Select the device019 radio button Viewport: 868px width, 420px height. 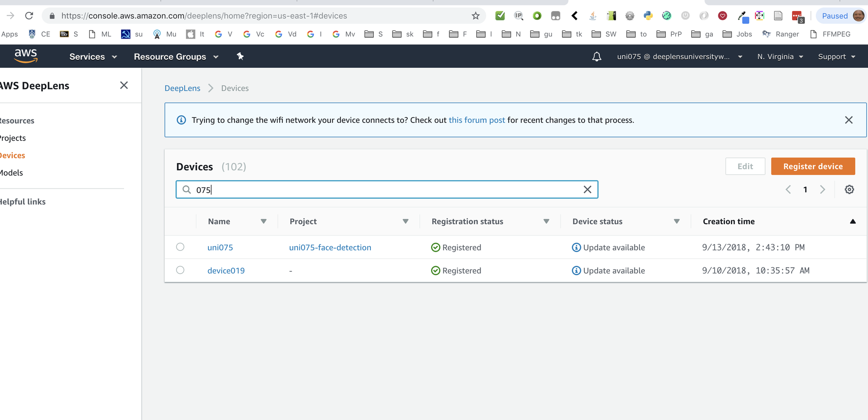coord(180,270)
